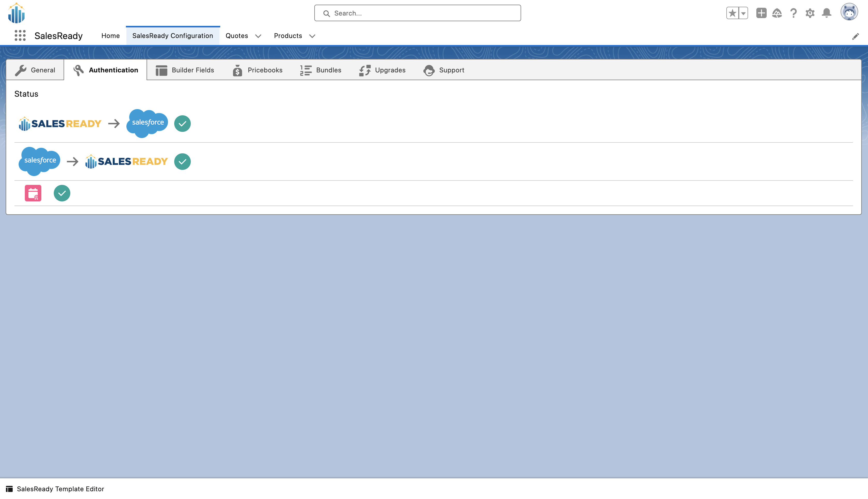View the Notifications bell
868x499 pixels.
click(x=827, y=13)
